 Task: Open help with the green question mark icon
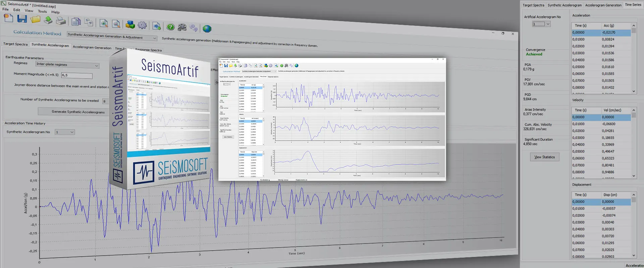point(170,27)
